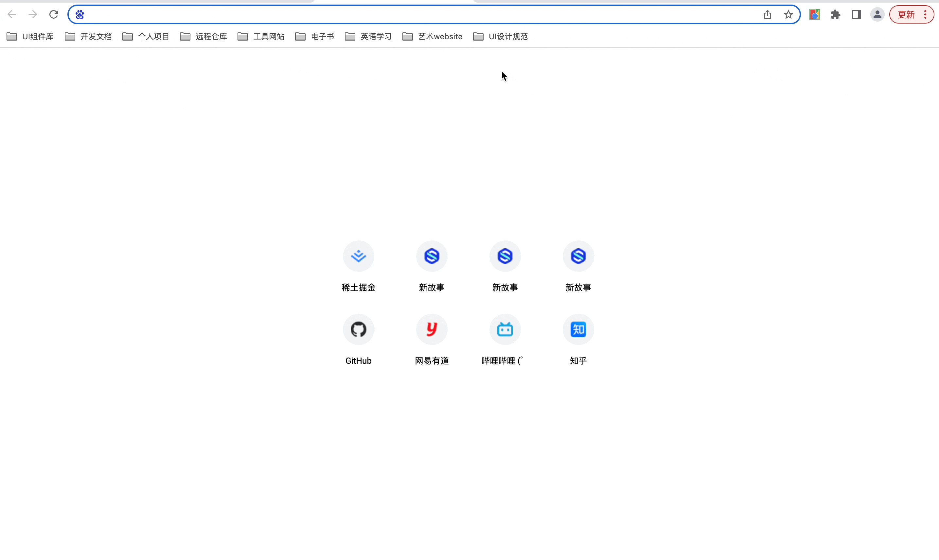Open the browser profile avatar
Viewport: 939px width, 560px height.
coord(877,14)
